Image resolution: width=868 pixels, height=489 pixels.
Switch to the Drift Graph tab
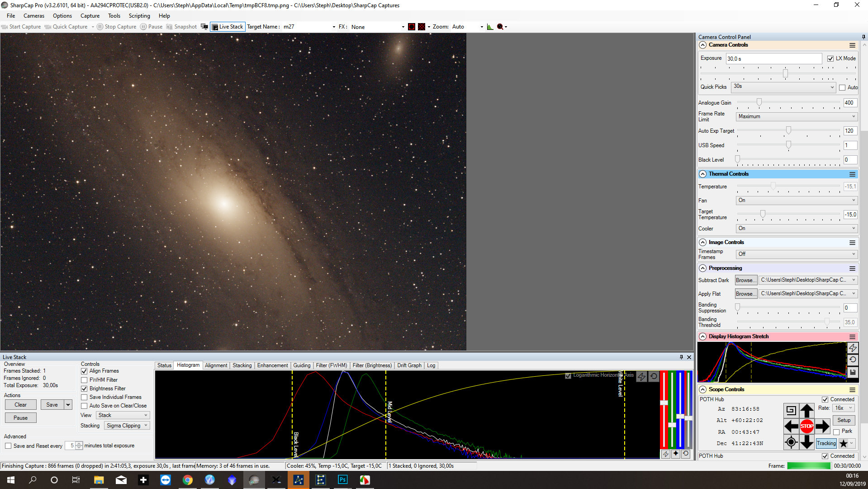tap(409, 365)
